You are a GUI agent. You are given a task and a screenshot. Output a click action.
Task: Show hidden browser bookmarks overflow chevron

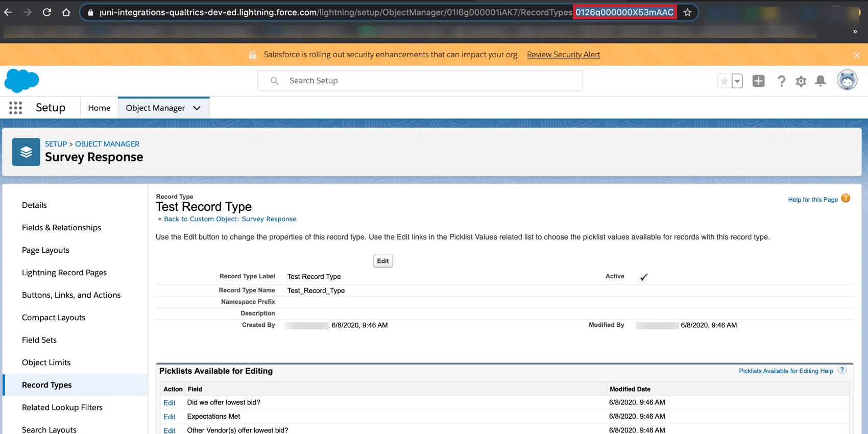(855, 32)
